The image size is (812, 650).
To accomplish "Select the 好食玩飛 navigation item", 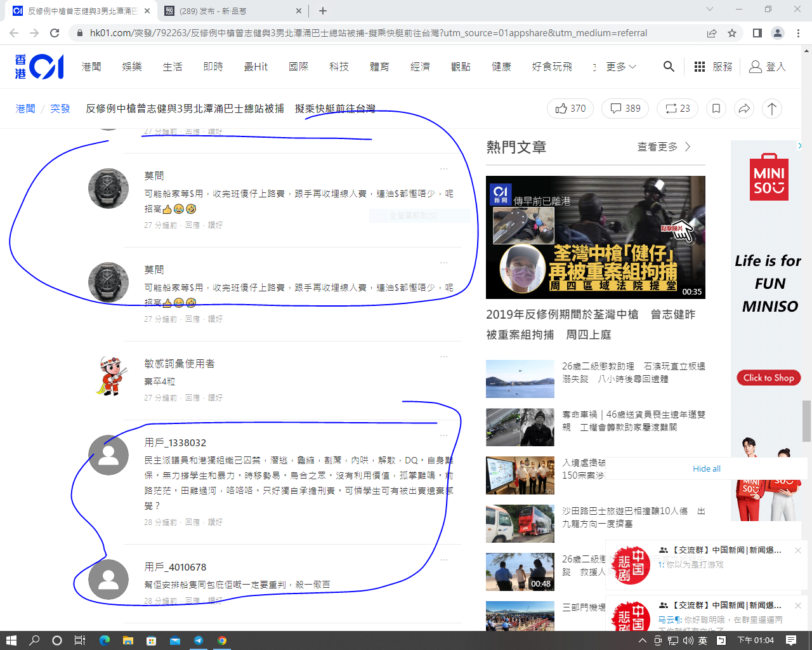I will 552,67.
